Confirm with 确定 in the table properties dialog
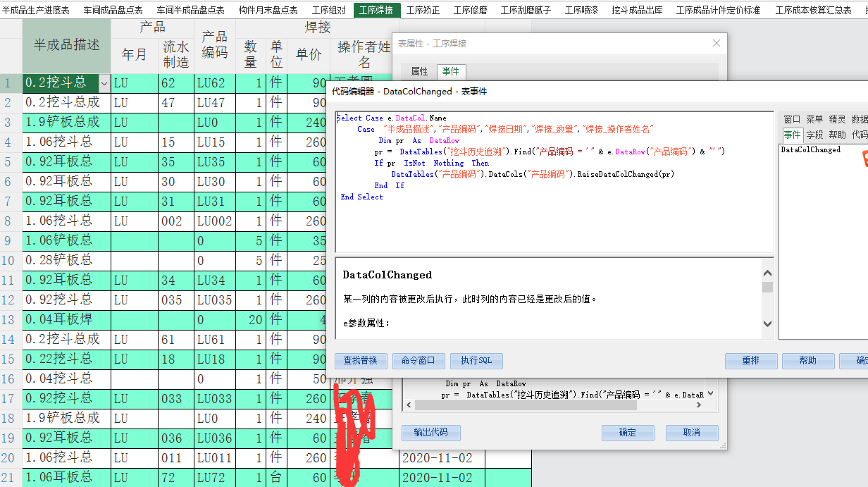Screen dimensions: 868x487 coord(627,433)
